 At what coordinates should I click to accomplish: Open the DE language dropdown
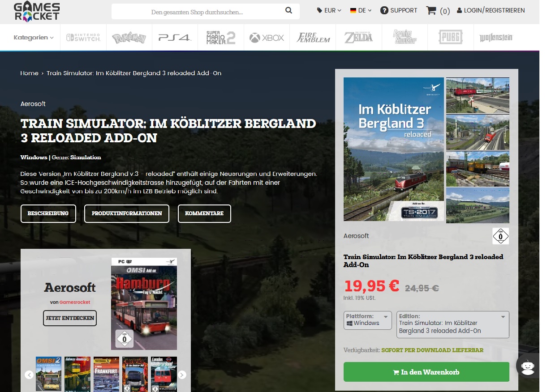361,10
